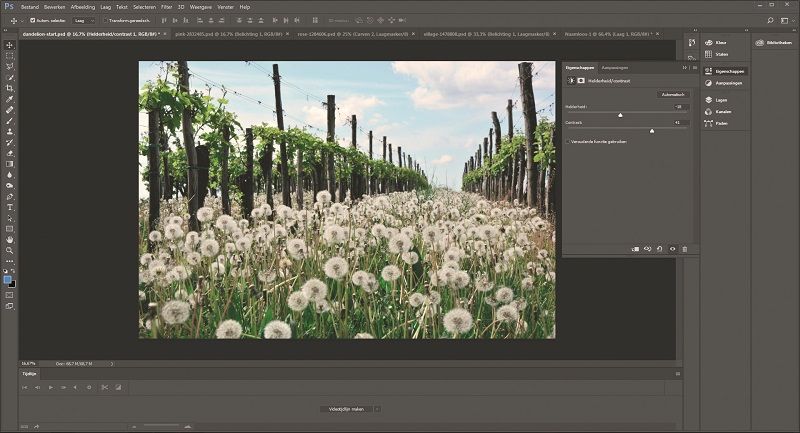This screenshot has height=433, width=800.
Task: Click the trash icon in Eigenschappen panel
Action: pos(685,248)
